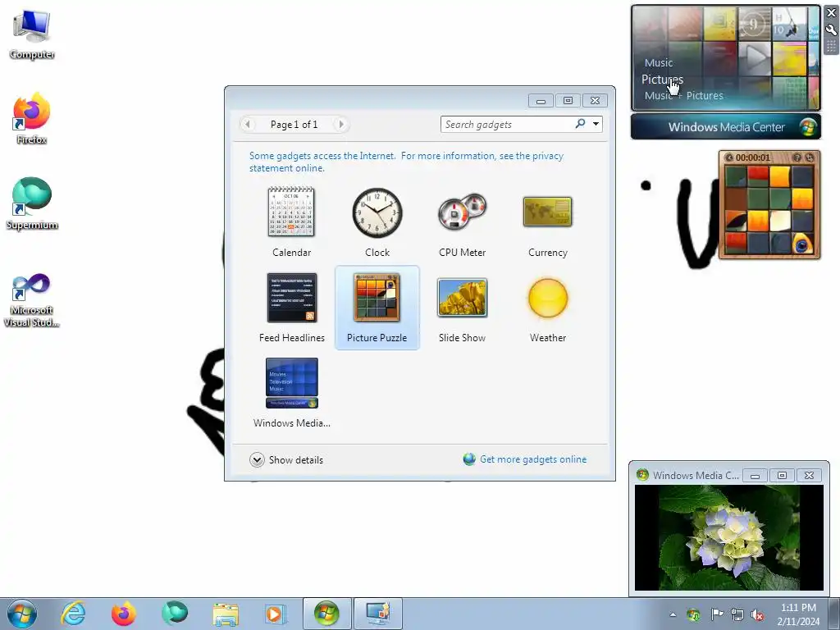Click the Windows Media Center window title icon
The image size is (840, 630).
[x=642, y=475]
